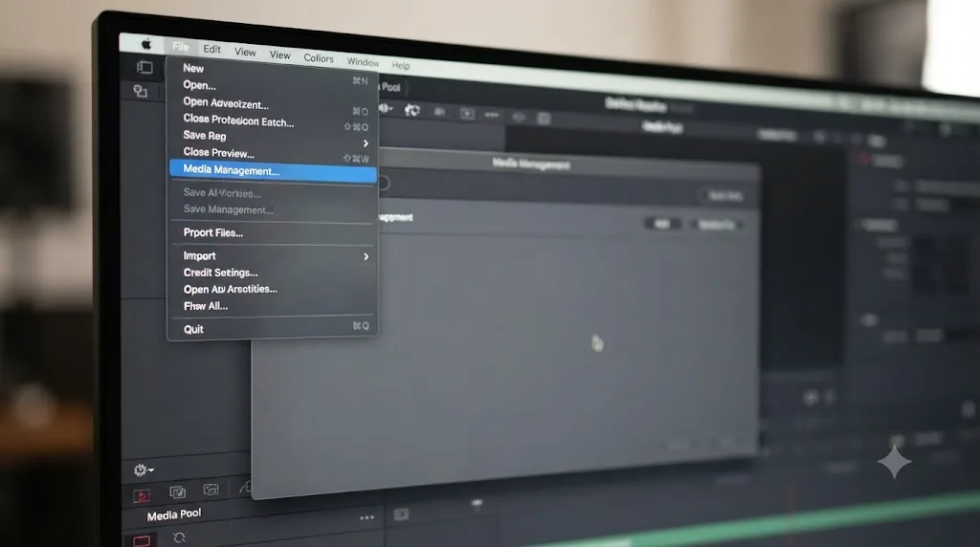Click the stacked frames icon beside the red icon
Screen dimensions: 980x547
coord(177,492)
